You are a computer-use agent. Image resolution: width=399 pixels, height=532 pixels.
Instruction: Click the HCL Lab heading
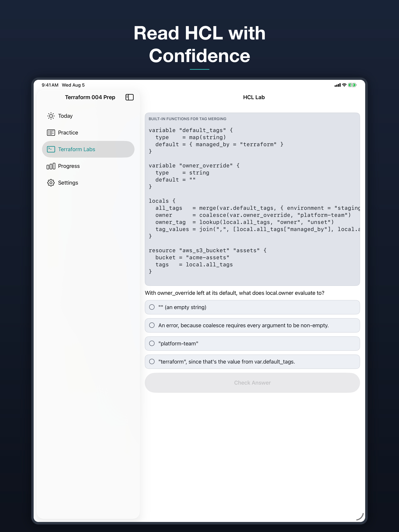tap(254, 97)
